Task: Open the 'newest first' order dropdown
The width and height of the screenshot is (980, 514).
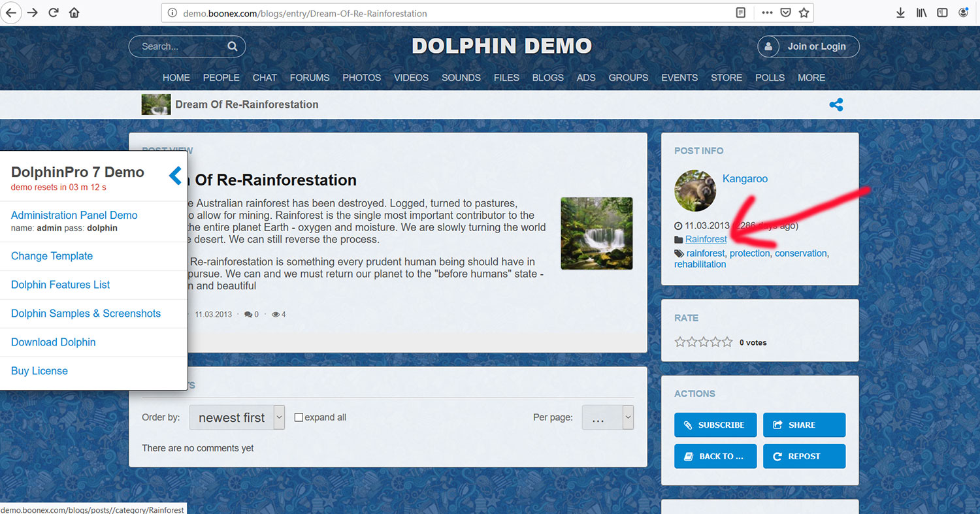Action: (x=237, y=417)
